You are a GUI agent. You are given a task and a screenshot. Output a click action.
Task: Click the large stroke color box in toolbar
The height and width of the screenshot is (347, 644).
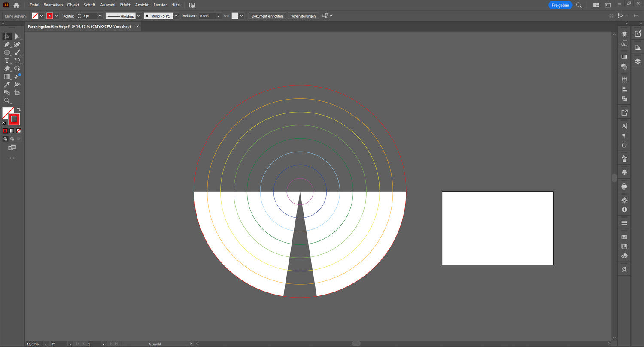14,119
